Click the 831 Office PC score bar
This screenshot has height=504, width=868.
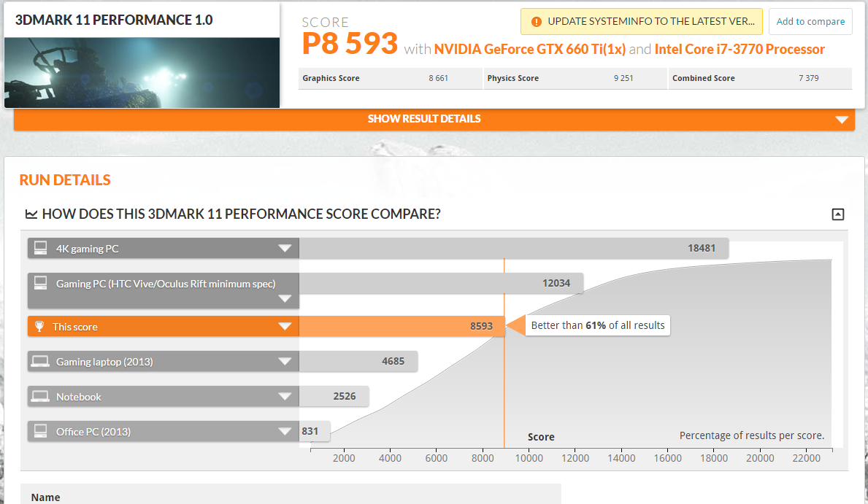click(x=315, y=431)
